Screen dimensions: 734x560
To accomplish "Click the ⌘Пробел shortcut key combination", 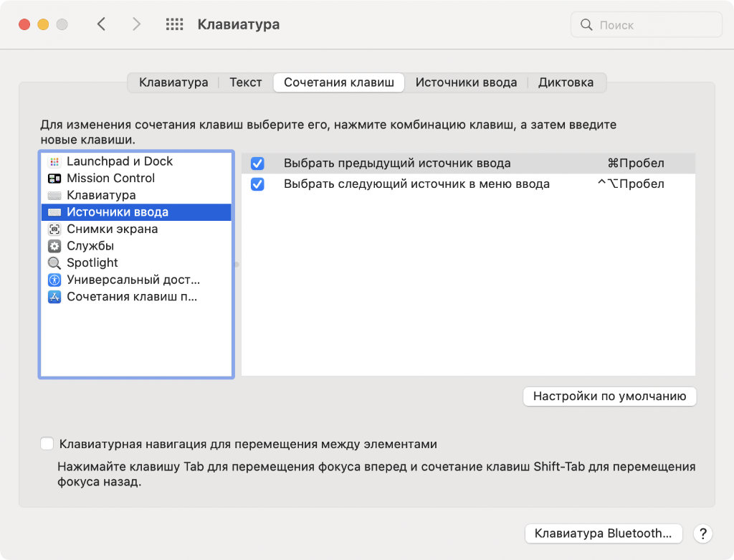I will (635, 163).
